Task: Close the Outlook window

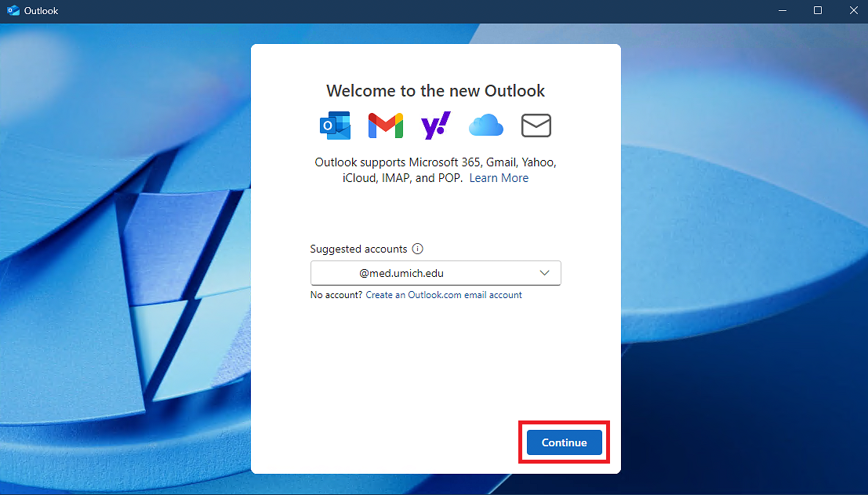Action: 852,11
